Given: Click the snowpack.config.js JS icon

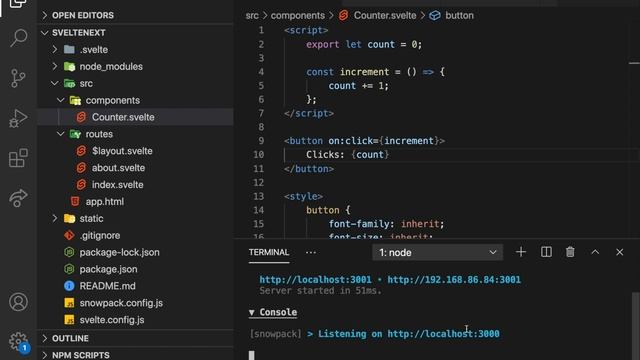Looking at the screenshot, I should point(69,303).
